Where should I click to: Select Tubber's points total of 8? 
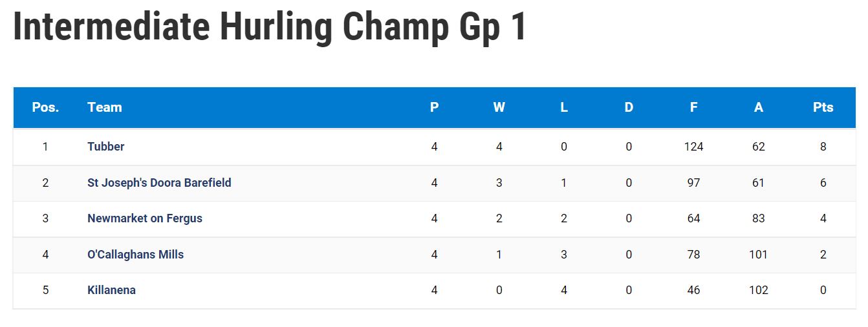click(823, 147)
